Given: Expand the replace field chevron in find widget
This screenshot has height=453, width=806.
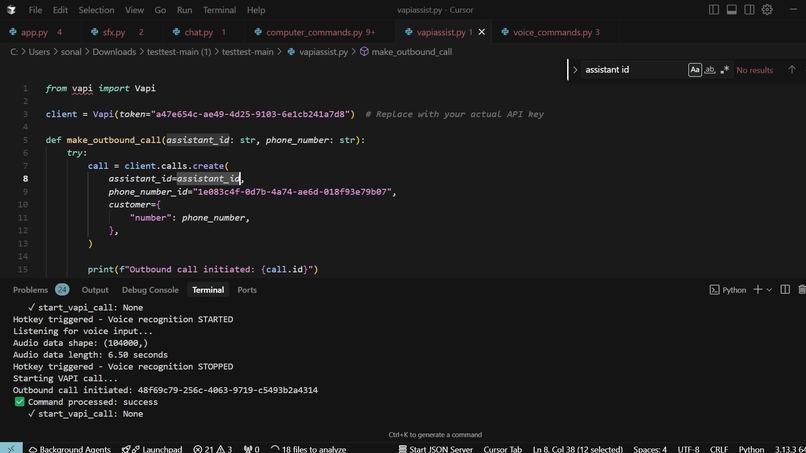Looking at the screenshot, I should pyautogui.click(x=575, y=69).
